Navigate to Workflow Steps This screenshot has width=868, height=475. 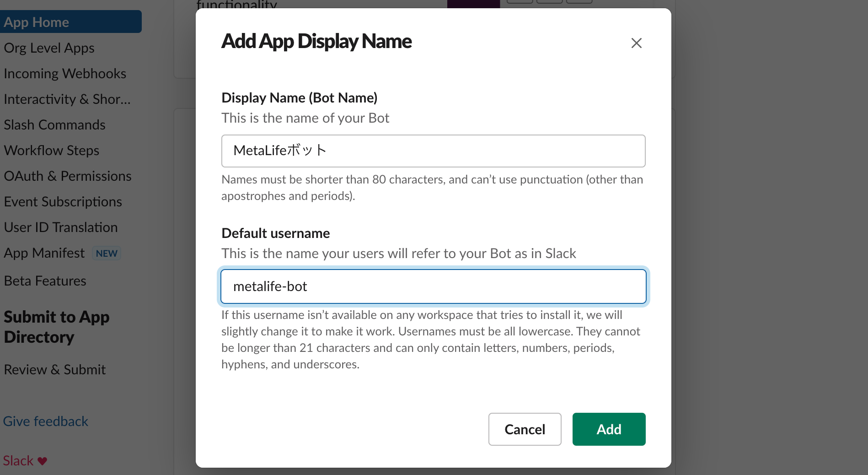coord(51,151)
